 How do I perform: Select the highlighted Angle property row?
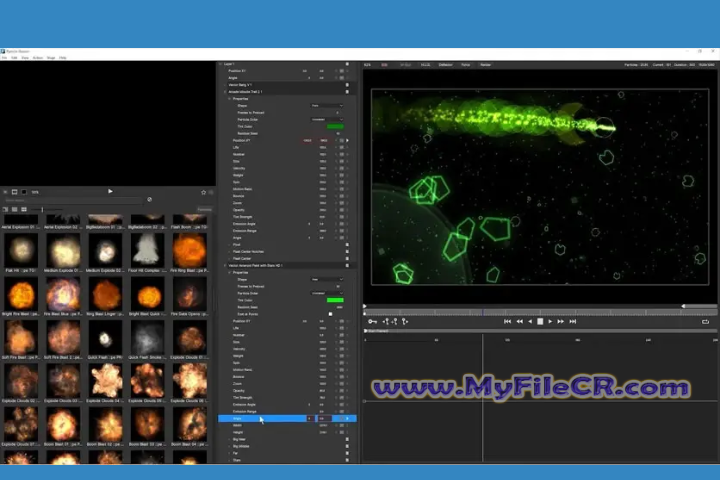287,418
